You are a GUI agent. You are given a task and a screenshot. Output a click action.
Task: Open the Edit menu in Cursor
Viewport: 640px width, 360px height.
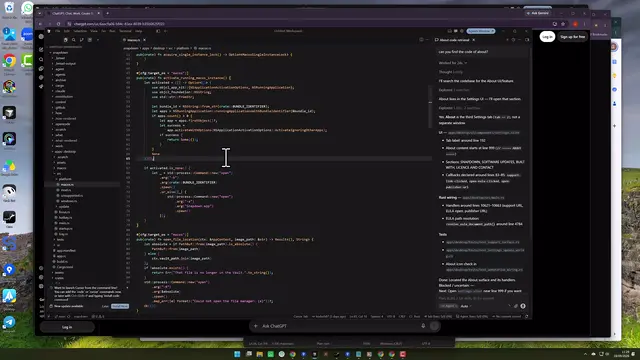click(x=67, y=31)
